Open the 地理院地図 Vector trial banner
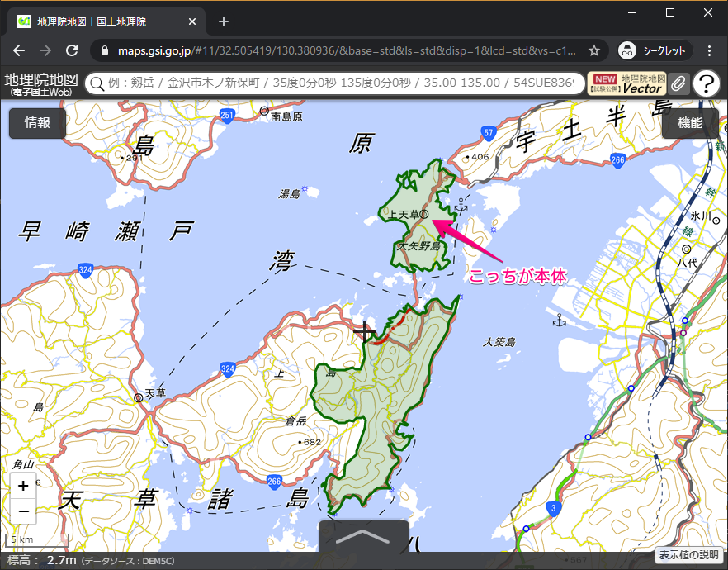The width and height of the screenshot is (728, 570). pyautogui.click(x=626, y=83)
